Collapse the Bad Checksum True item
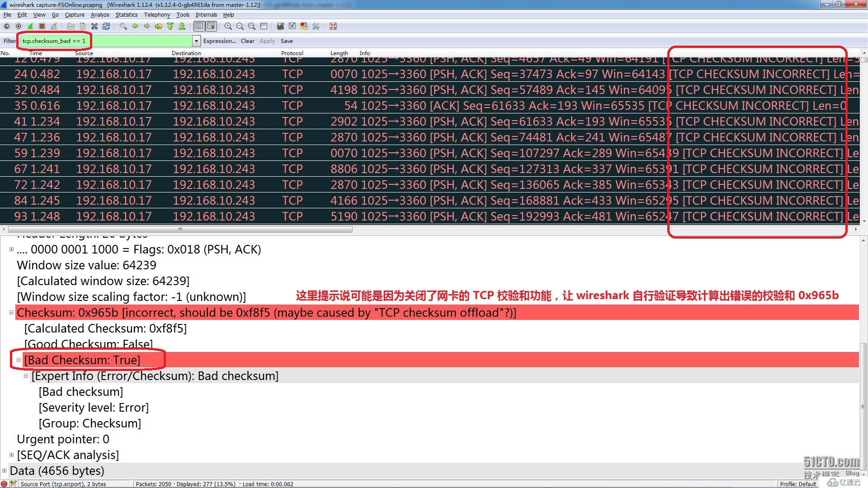Screen dimensions: 868x488 [19, 360]
